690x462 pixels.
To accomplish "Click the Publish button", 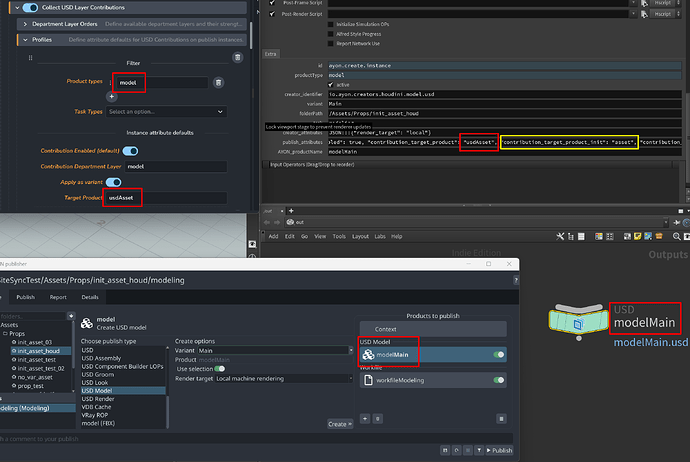I will [x=499, y=450].
